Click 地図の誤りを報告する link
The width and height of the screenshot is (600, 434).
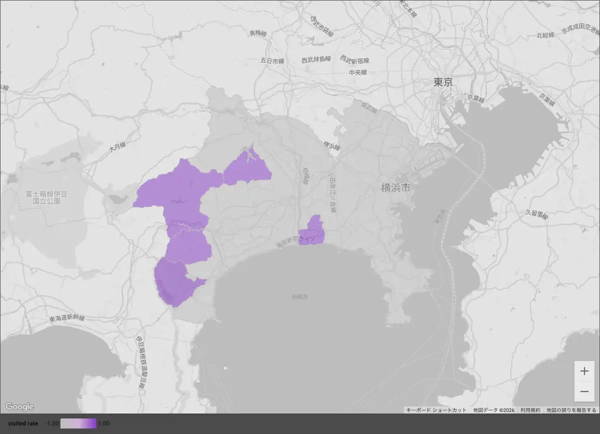571,410
